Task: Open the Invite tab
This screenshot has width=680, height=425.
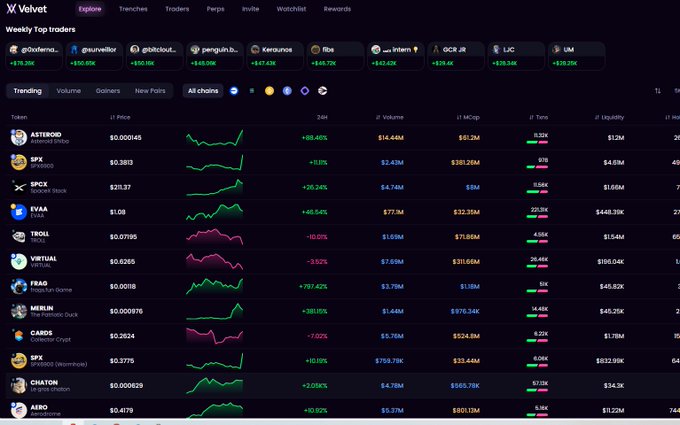Action: coord(250,9)
